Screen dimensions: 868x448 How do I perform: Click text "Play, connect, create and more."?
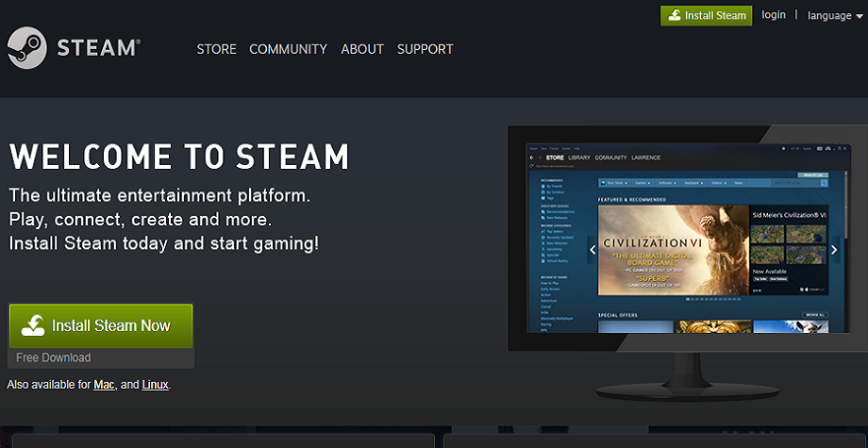point(141,220)
